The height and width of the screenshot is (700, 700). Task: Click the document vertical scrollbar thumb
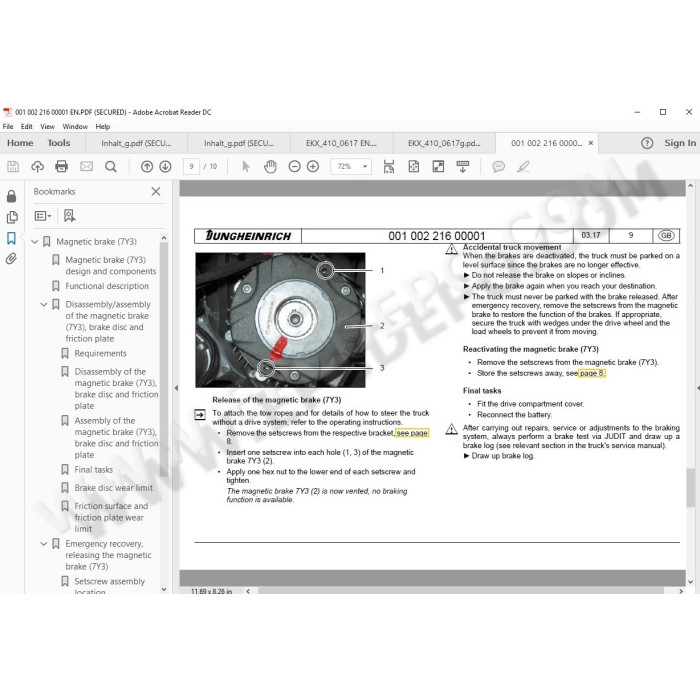coord(690,488)
